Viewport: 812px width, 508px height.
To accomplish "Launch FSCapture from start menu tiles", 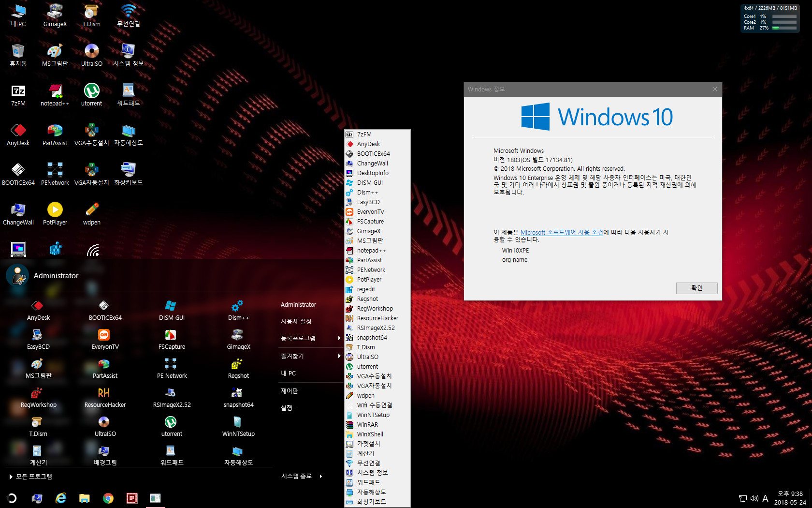I will coord(172,339).
